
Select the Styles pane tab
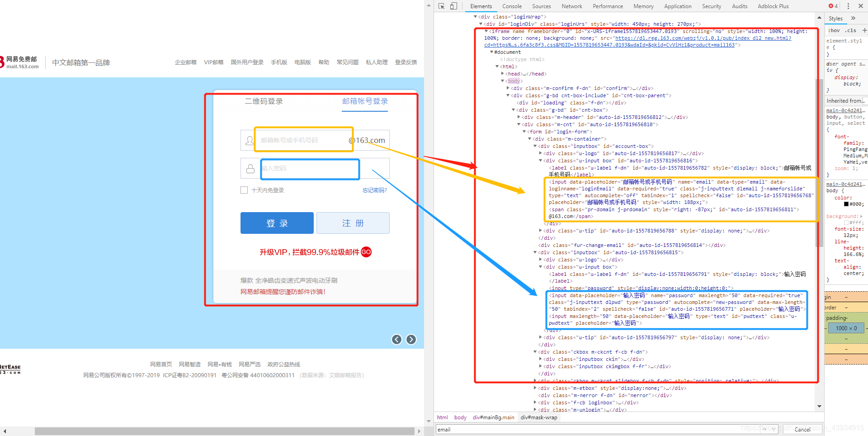[x=835, y=19]
